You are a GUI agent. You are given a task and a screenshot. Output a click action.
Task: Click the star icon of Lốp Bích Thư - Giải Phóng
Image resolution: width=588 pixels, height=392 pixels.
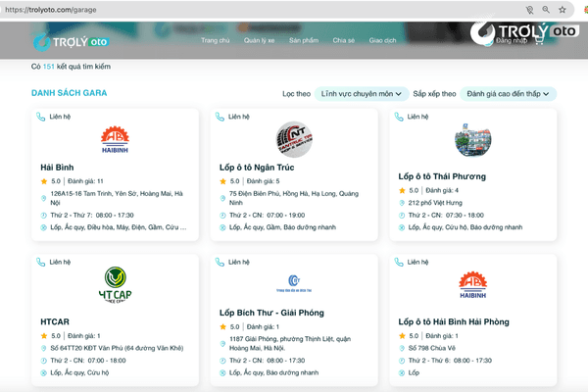point(222,326)
